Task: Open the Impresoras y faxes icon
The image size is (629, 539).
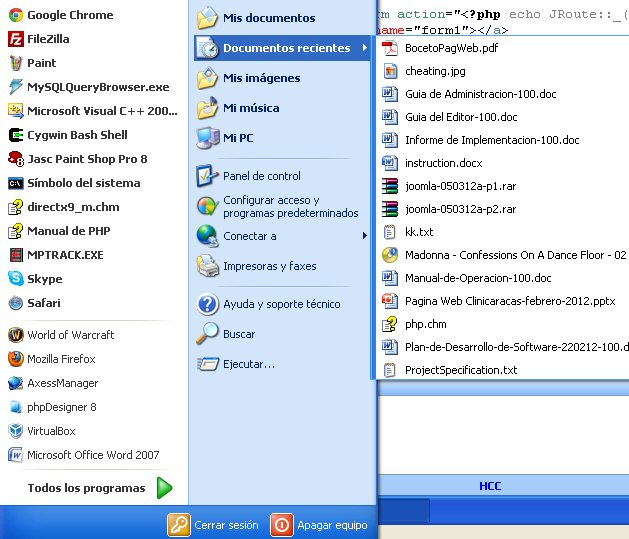Action: (x=207, y=266)
